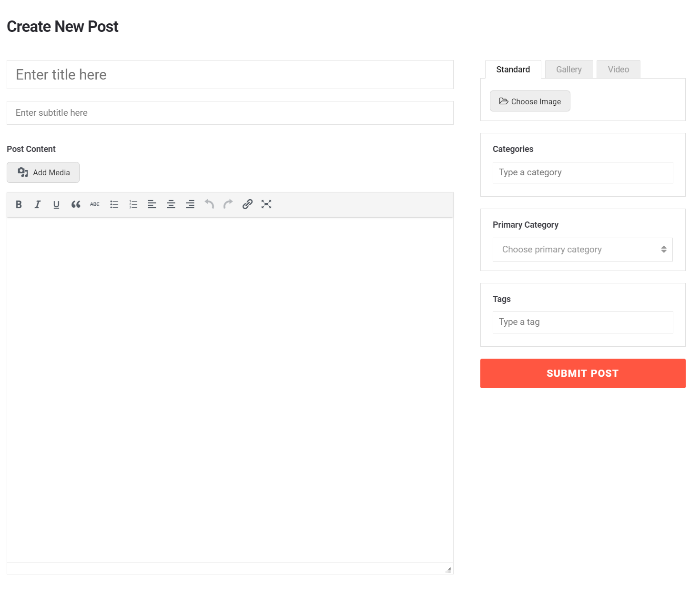This screenshot has height=593, width=700.
Task: Toggle bold formatting in editor toolbar
Action: click(19, 204)
